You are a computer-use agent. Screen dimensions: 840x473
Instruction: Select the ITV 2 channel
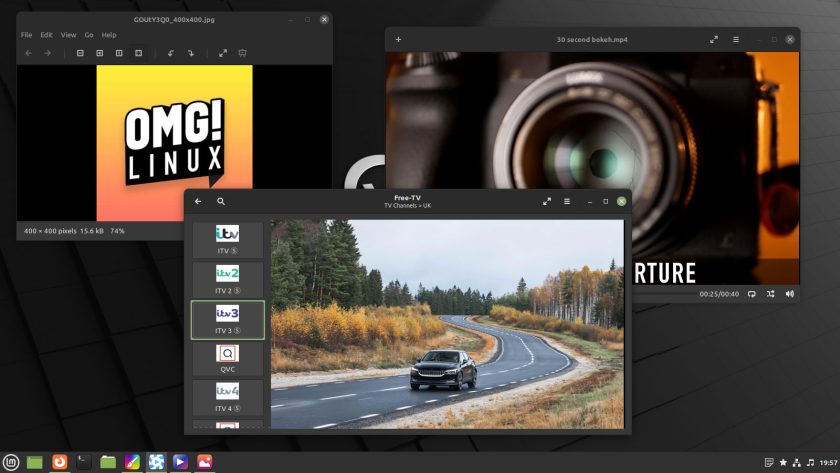coord(228,280)
